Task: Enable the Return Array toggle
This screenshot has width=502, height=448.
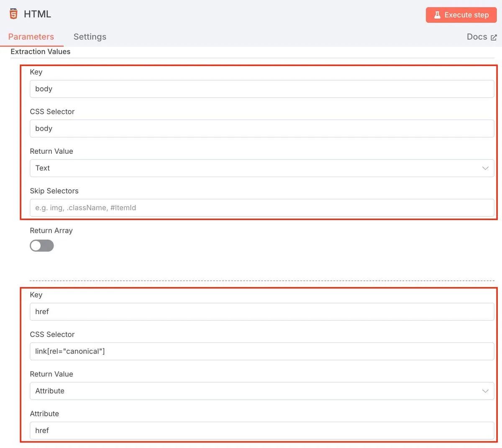Action: tap(42, 246)
